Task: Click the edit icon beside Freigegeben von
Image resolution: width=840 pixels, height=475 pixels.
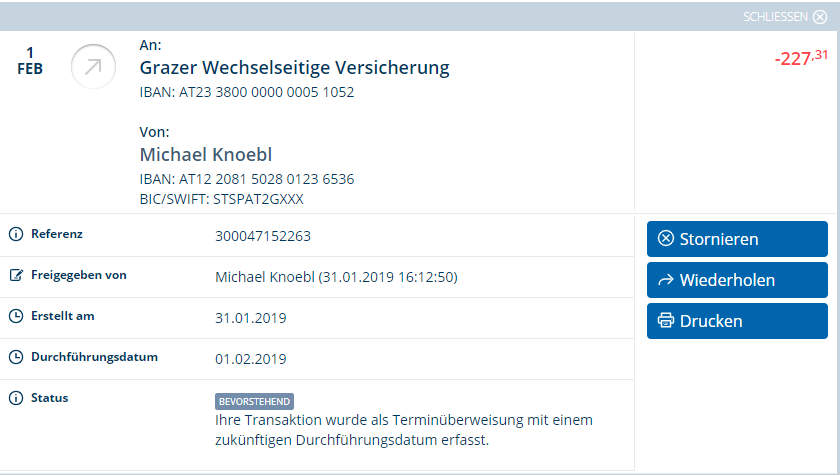Action: pos(16,275)
